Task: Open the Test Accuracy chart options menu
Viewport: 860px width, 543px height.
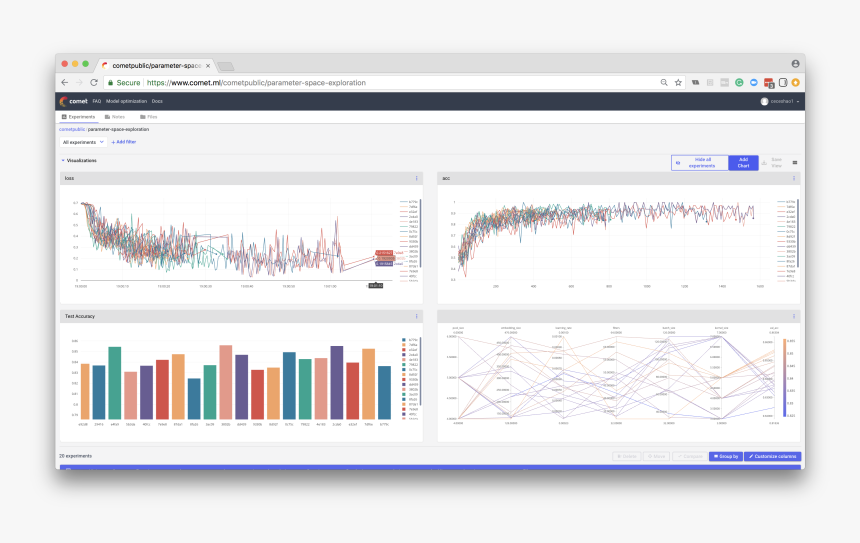Action: tap(416, 316)
